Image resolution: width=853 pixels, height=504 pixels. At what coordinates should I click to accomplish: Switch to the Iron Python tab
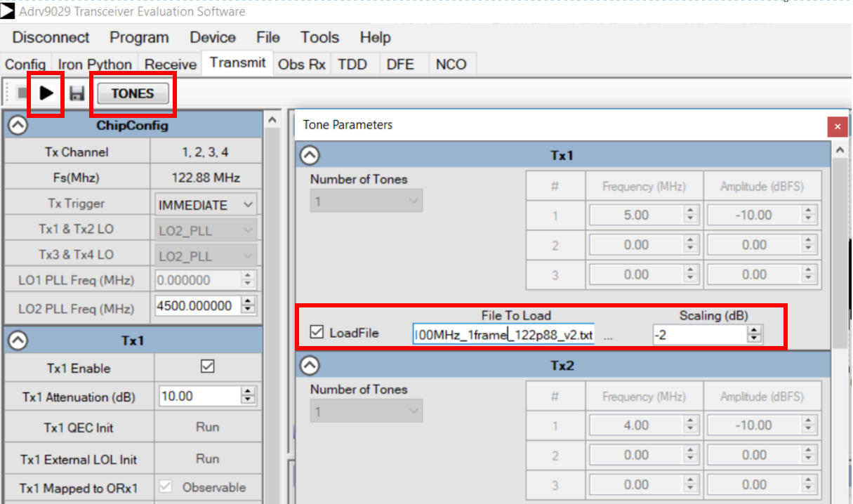click(95, 65)
